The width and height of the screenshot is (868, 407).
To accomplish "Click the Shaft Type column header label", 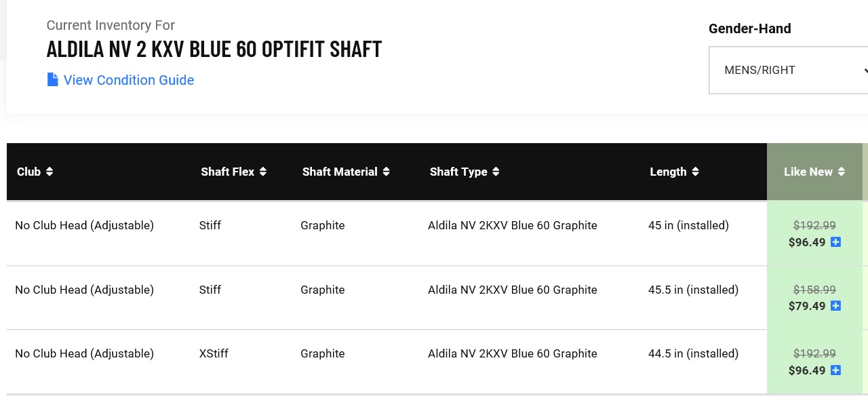I will [x=458, y=172].
